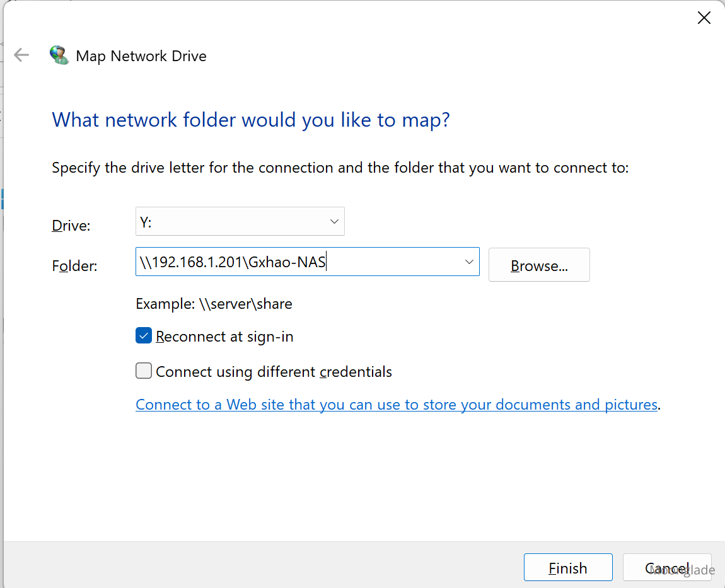Click inside the Folder path text field

296,262
